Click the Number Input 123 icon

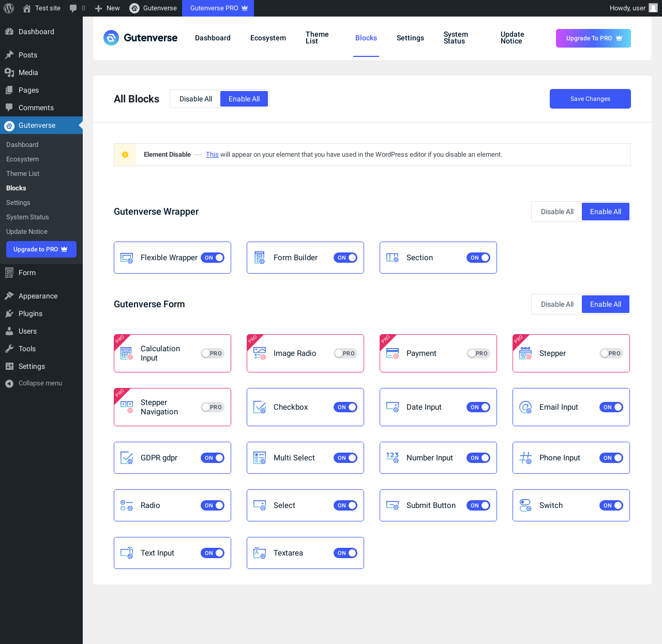[393, 458]
